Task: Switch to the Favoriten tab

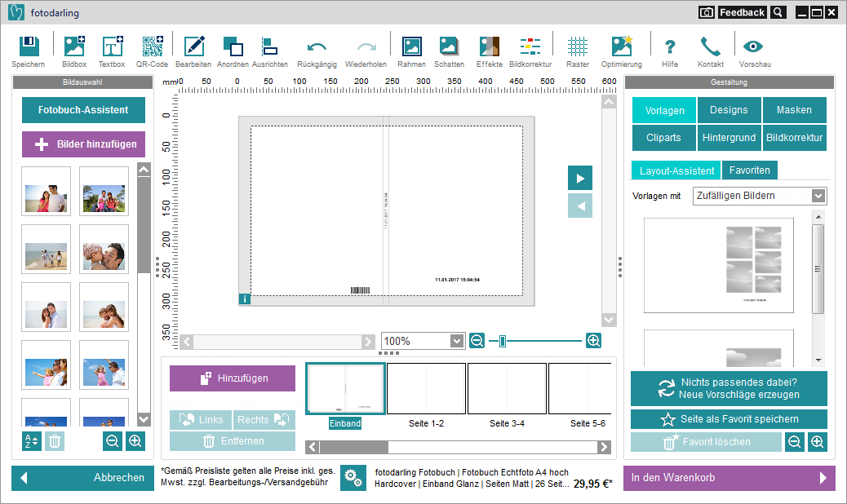Action: (749, 170)
